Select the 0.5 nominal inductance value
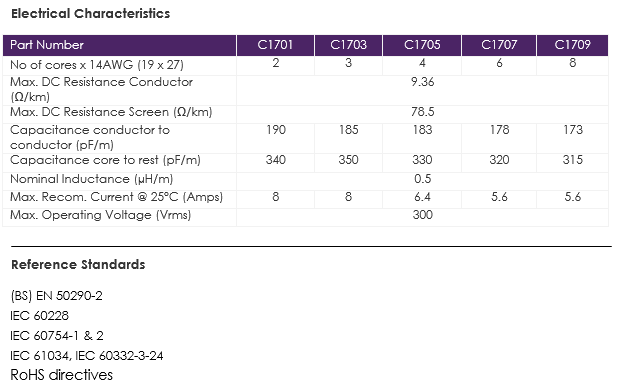 [x=422, y=179]
